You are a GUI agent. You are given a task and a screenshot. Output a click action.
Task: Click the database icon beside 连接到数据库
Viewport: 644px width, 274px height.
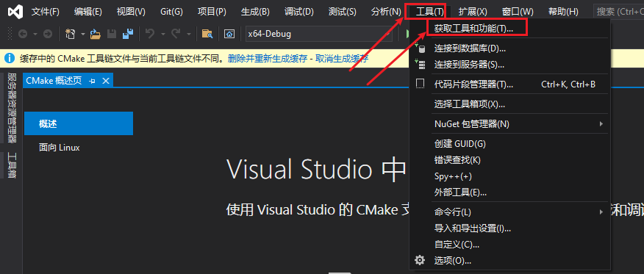point(421,48)
